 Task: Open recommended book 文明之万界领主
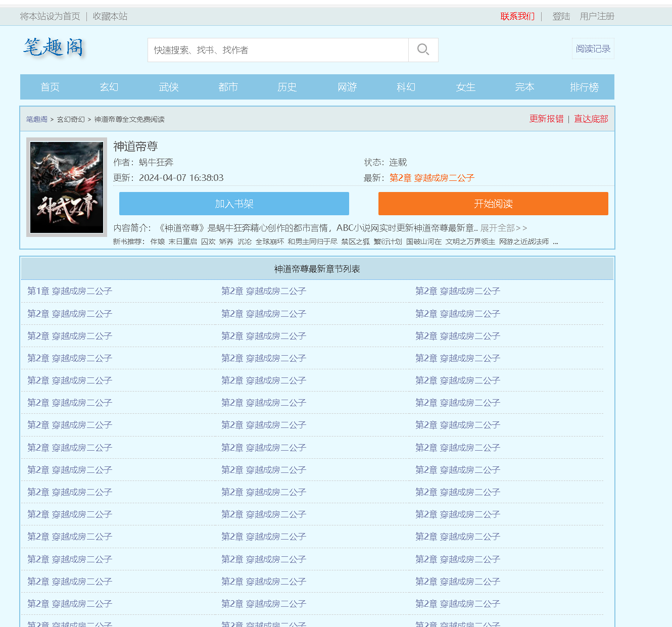click(470, 242)
